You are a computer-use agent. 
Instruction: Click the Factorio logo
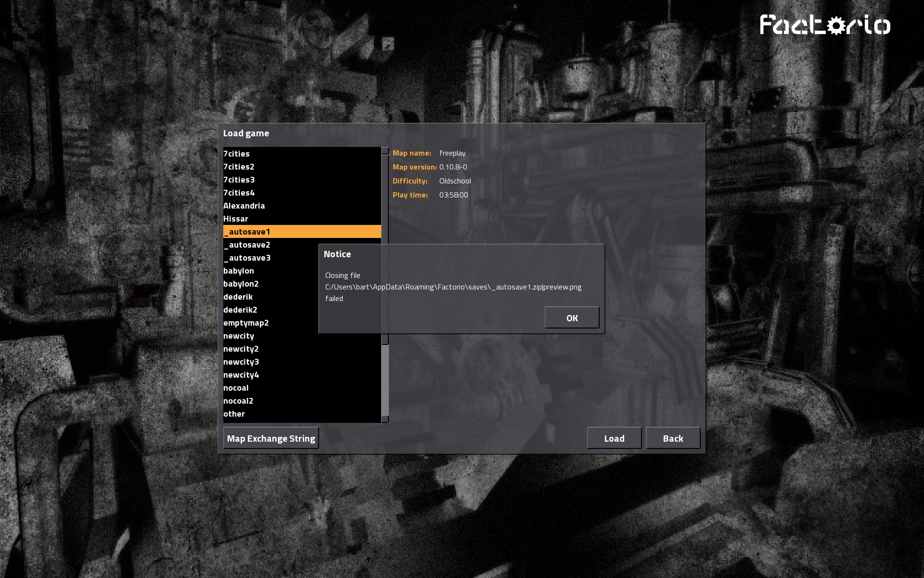(825, 25)
